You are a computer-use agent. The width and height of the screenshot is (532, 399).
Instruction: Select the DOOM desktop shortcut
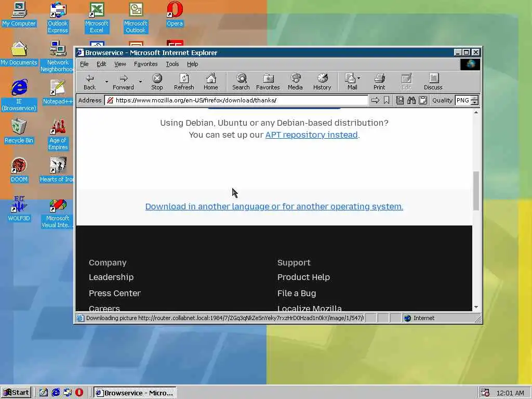[19, 170]
